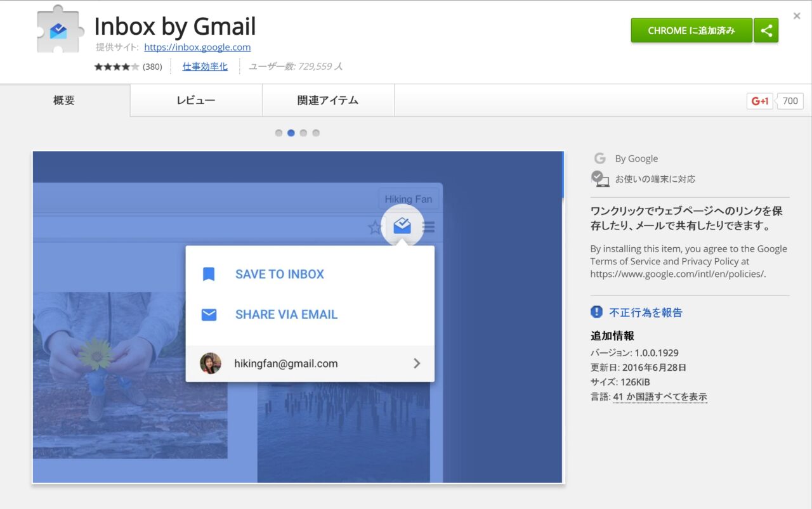This screenshot has width=812, height=509.
Task: Open the 概要 tab
Action: 64,100
